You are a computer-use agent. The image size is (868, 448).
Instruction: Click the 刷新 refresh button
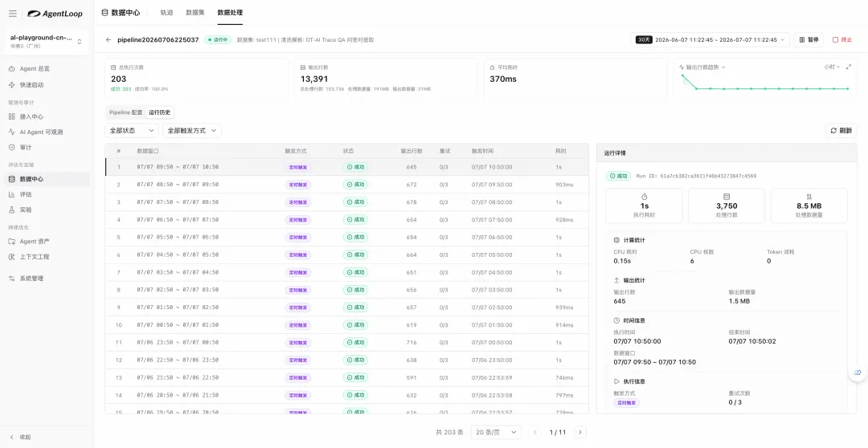point(841,131)
